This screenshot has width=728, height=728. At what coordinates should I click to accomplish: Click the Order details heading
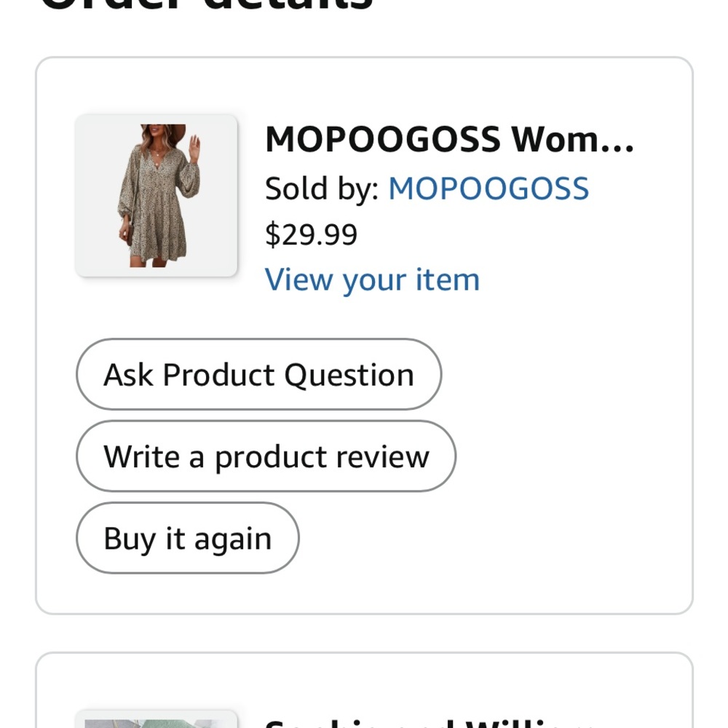point(207,6)
